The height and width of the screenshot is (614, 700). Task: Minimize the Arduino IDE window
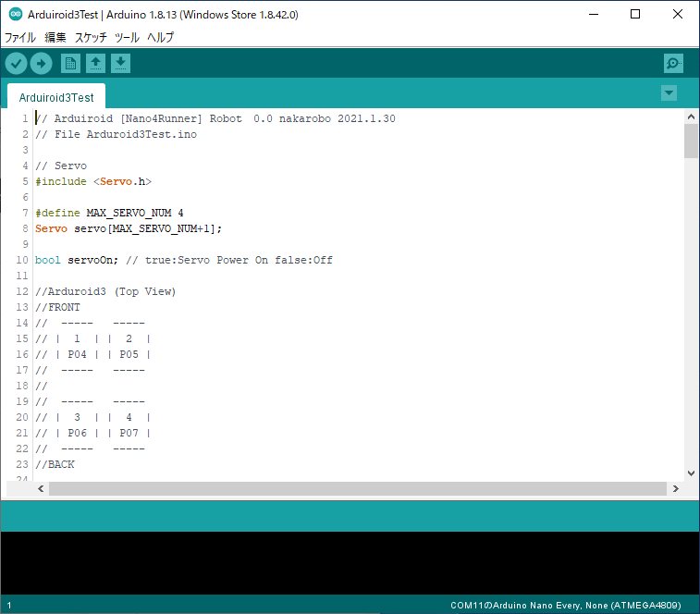pyautogui.click(x=594, y=14)
